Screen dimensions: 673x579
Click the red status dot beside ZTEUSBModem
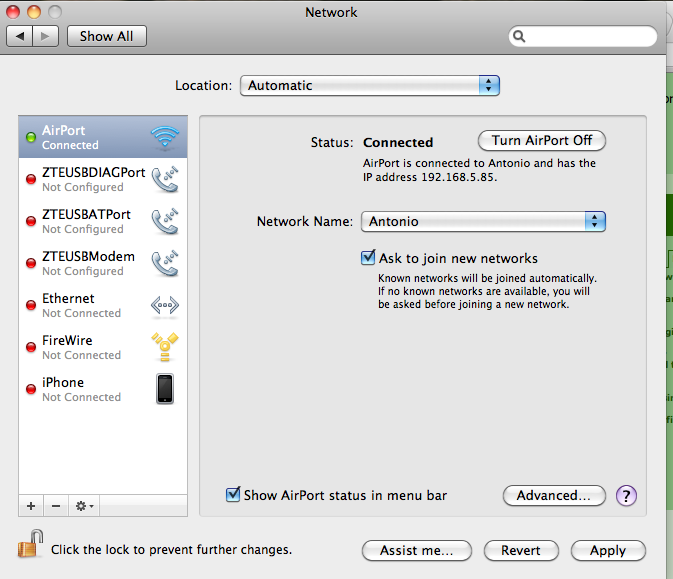31,263
